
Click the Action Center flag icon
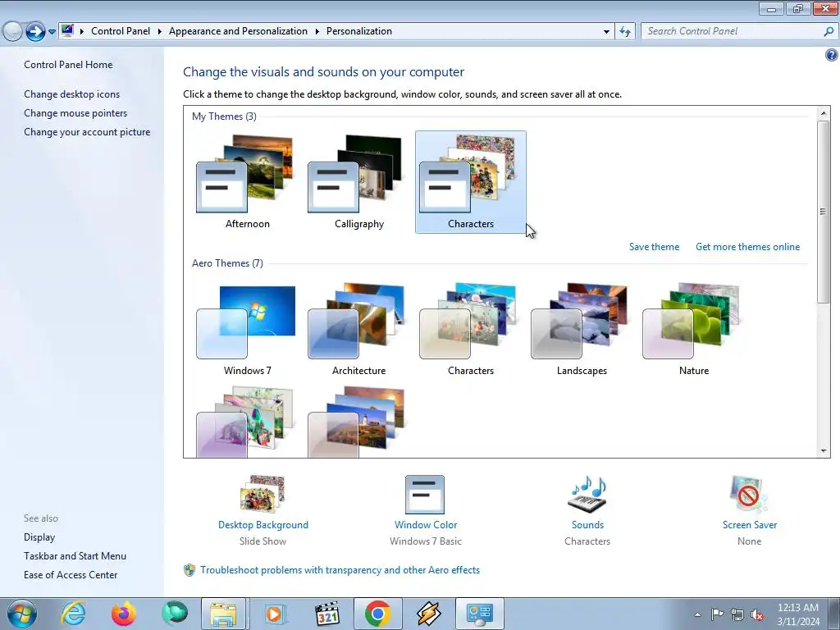(717, 614)
